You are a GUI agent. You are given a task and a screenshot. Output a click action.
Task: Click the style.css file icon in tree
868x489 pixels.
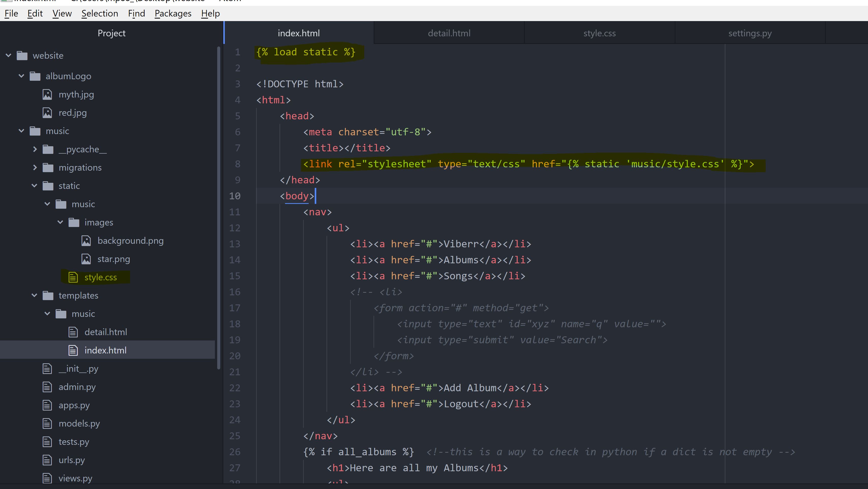73,277
